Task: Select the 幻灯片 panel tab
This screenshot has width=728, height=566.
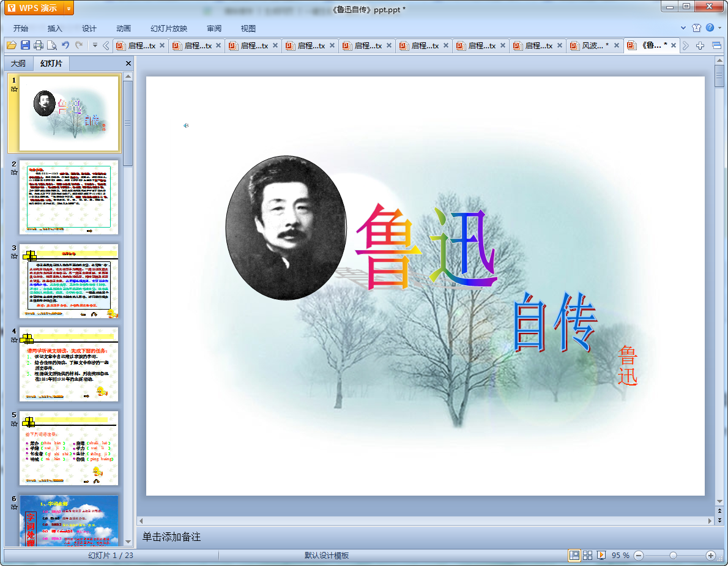Action: click(x=51, y=63)
